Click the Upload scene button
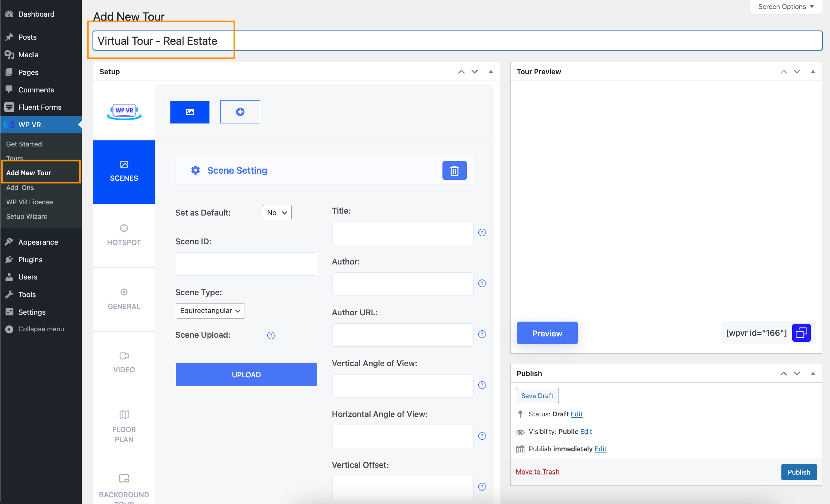Image resolution: width=830 pixels, height=504 pixels. [246, 374]
